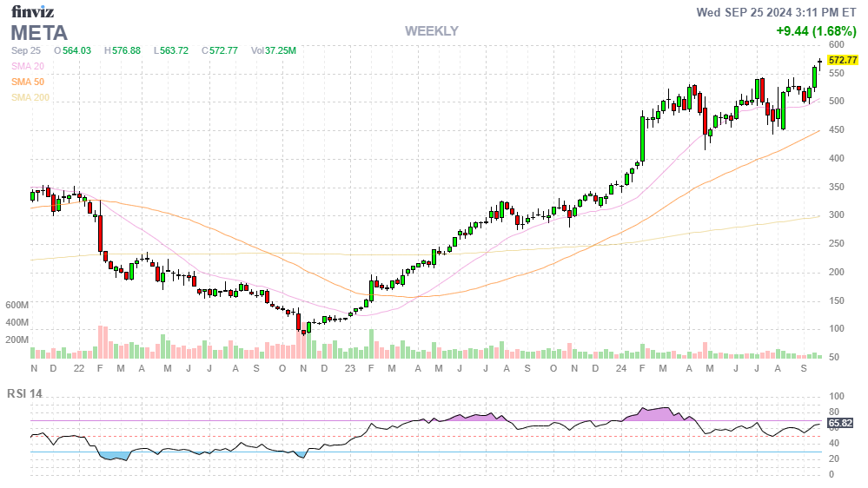Click the finviz logo

point(31,11)
